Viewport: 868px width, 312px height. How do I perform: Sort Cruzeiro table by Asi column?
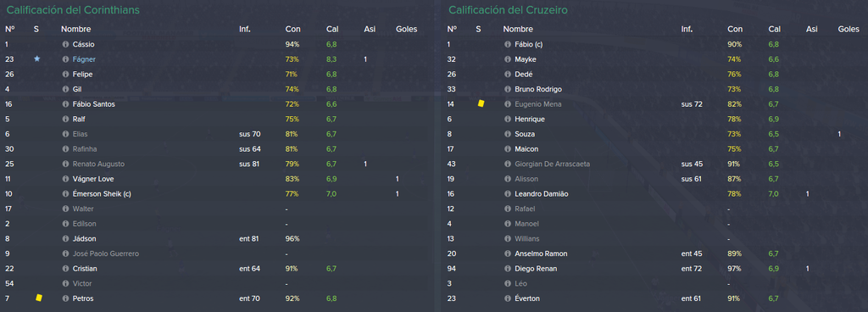[x=811, y=29]
